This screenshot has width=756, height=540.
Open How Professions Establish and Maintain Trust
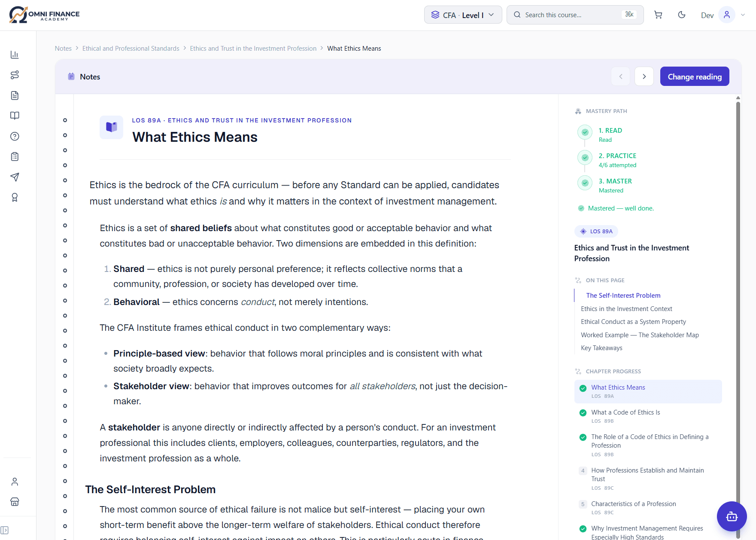pyautogui.click(x=648, y=479)
